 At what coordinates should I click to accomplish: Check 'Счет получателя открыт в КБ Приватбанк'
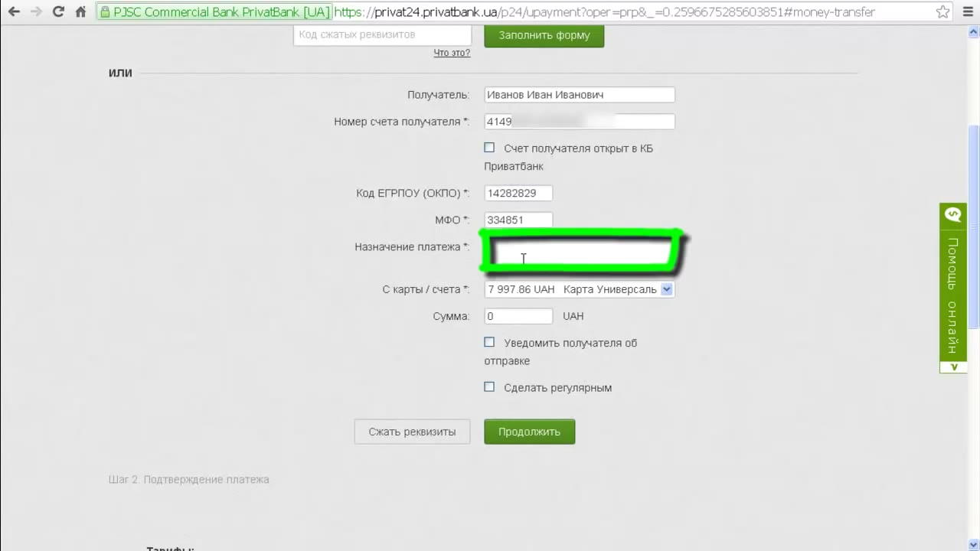click(x=489, y=148)
